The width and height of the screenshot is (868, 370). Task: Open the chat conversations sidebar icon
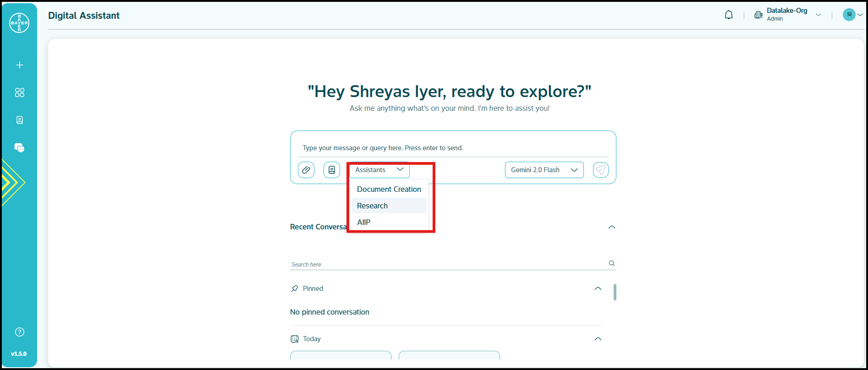tap(19, 148)
